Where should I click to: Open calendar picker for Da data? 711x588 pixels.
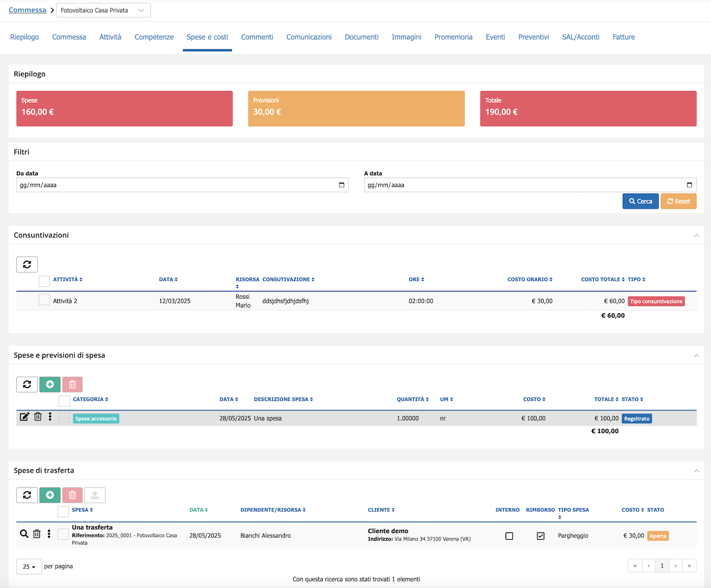342,185
